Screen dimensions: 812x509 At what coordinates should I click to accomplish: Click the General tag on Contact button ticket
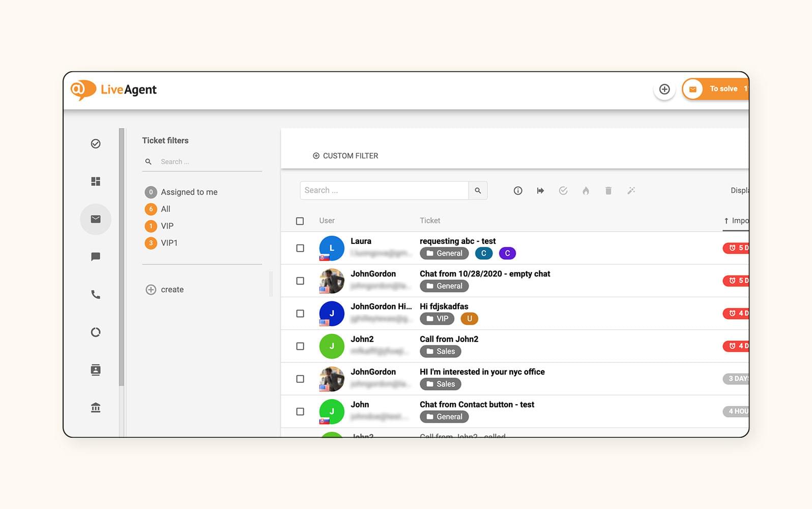[x=444, y=416]
